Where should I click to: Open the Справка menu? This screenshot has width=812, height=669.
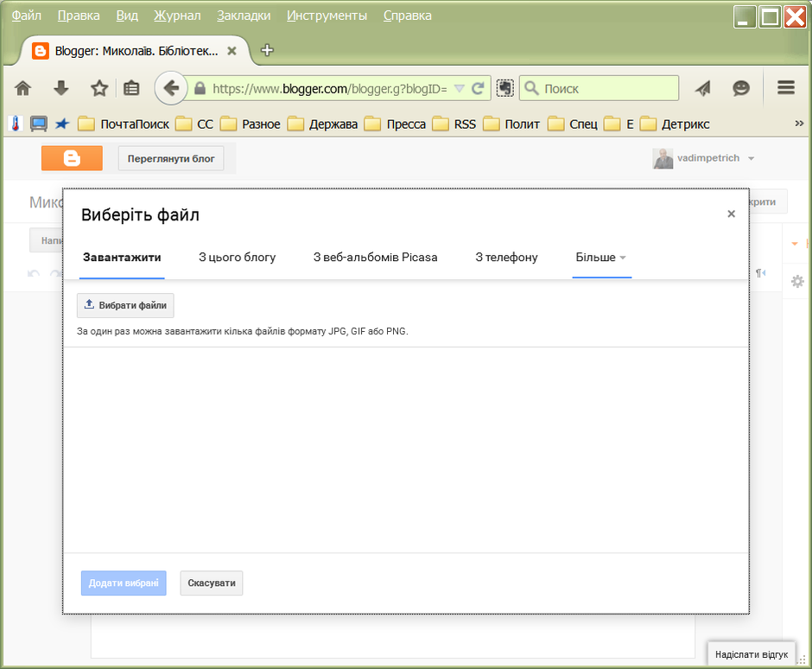coord(408,16)
